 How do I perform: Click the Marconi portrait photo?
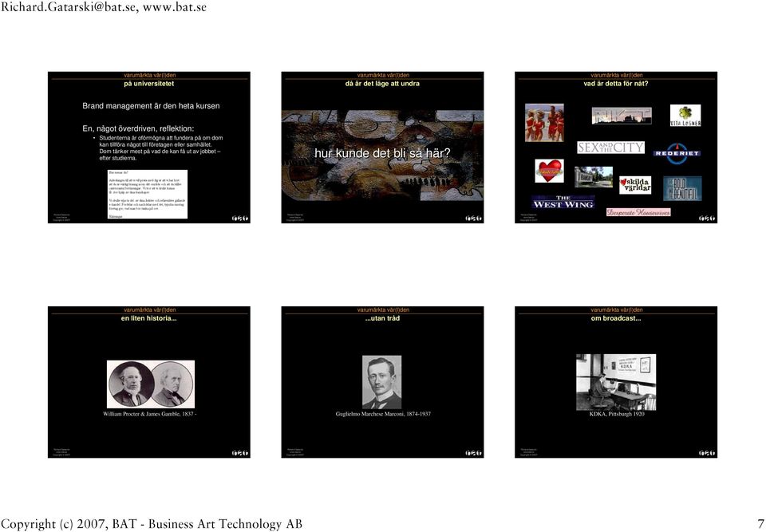point(382,382)
